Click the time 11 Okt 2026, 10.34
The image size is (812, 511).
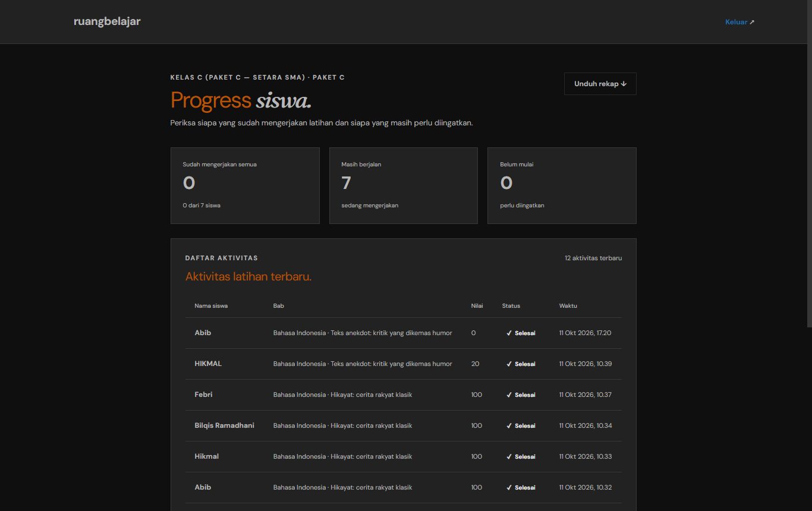[x=586, y=425]
